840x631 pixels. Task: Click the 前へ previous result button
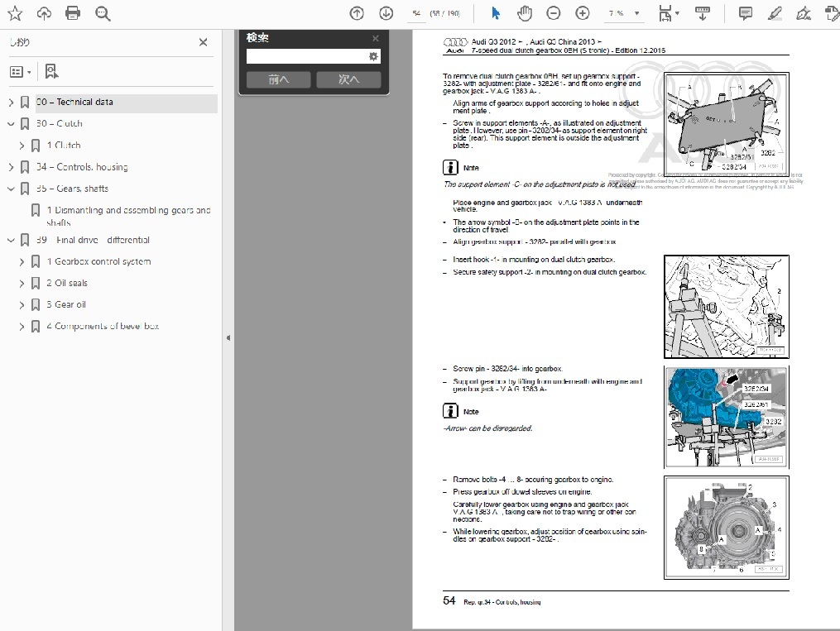279,79
